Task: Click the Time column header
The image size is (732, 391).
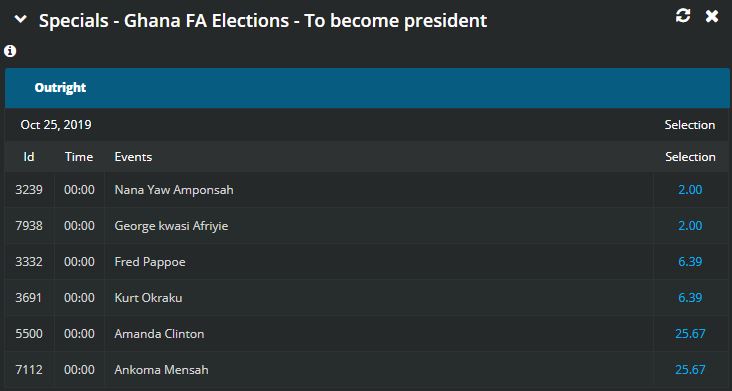Action: [x=79, y=157]
